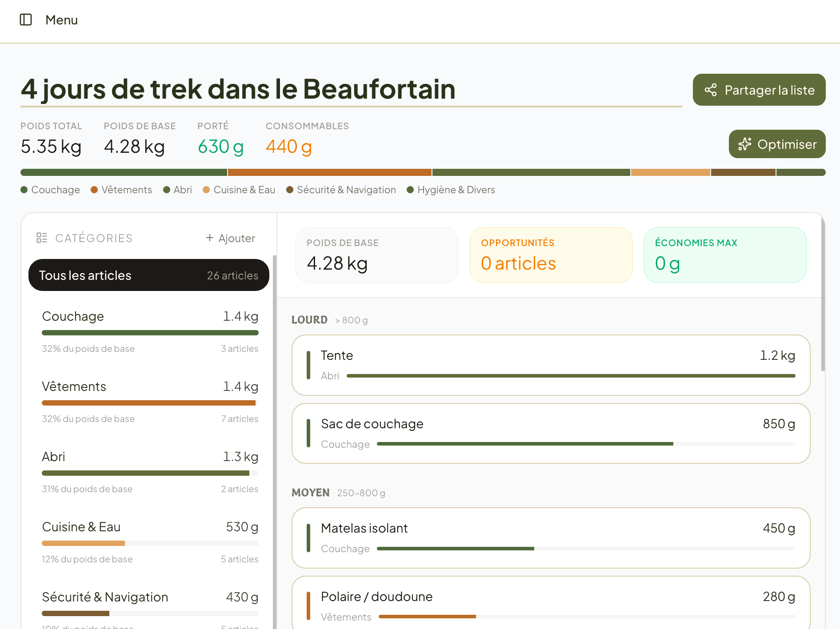Open the Menu
This screenshot has height=629, width=840.
coord(61,20)
